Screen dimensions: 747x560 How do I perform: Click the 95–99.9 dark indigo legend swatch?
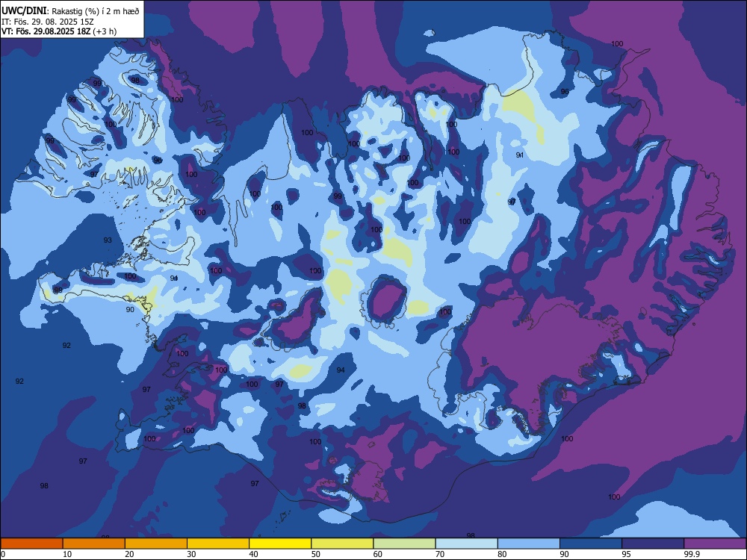tap(653, 544)
